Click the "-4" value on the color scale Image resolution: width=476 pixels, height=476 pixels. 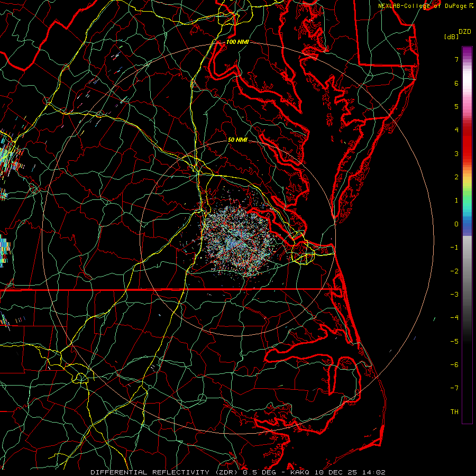[454, 318]
